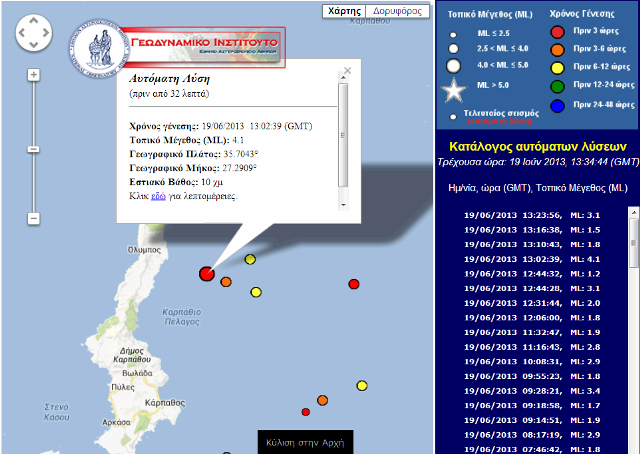
Task: Close the Αυτόματη Λύση info popup
Action: (347, 71)
